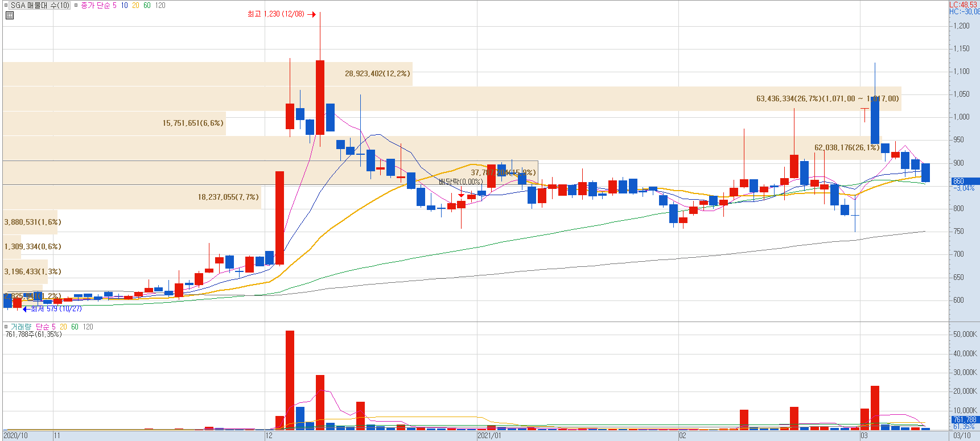Screen dimensions: 980x441
Task: Click the LC:48.53 readout at top right
Action: click(963, 5)
